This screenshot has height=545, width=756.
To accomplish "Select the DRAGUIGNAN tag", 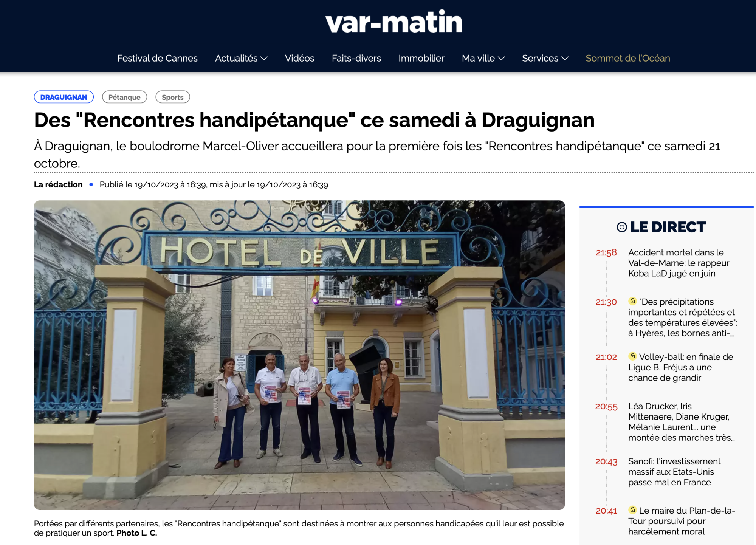I will coord(64,97).
